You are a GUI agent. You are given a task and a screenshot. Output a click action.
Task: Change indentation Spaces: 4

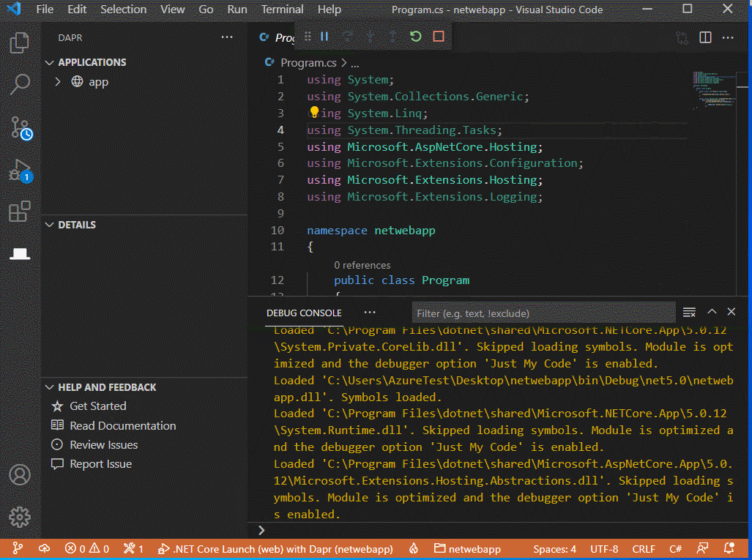point(554,548)
